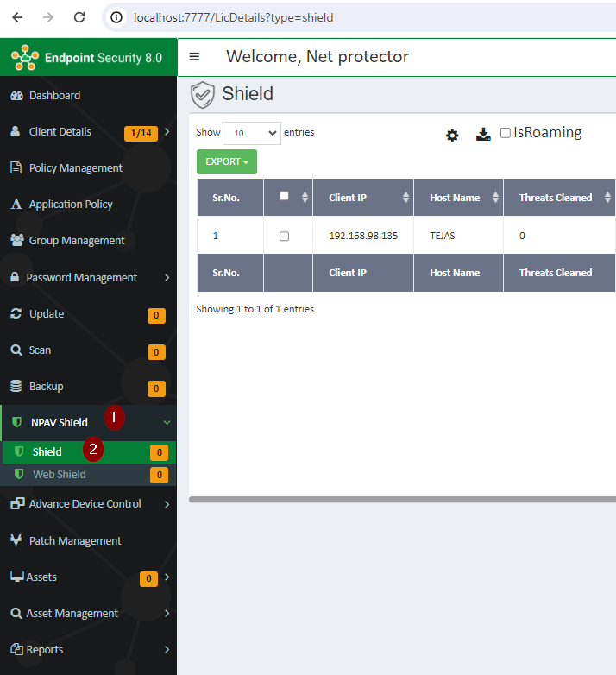The image size is (616, 675).
Task: Click the Shield page header icon
Action: (202, 95)
